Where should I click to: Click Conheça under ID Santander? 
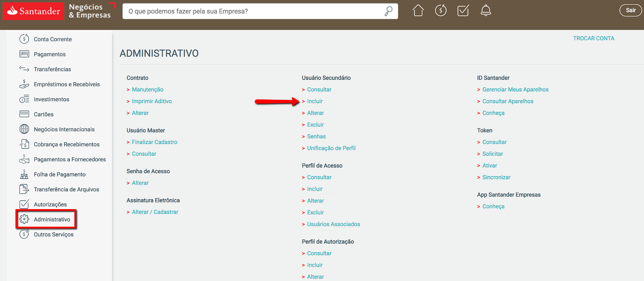coord(493,113)
